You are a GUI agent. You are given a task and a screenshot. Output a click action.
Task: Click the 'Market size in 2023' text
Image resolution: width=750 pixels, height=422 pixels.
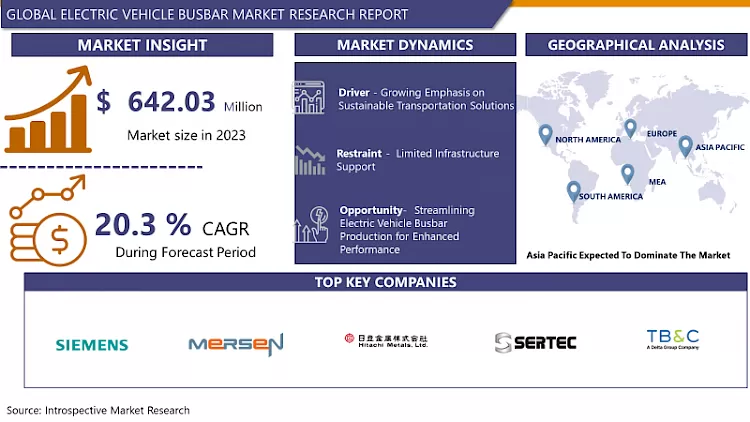pos(186,135)
